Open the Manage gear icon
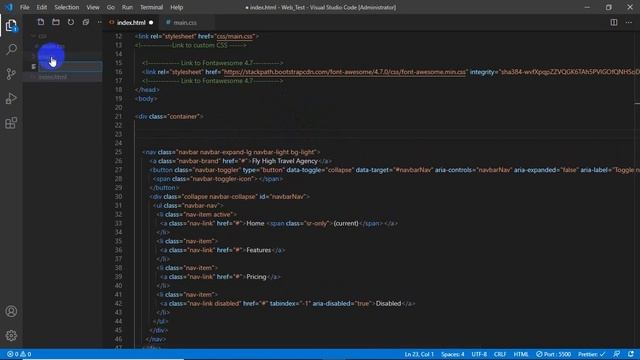 [x=11, y=336]
